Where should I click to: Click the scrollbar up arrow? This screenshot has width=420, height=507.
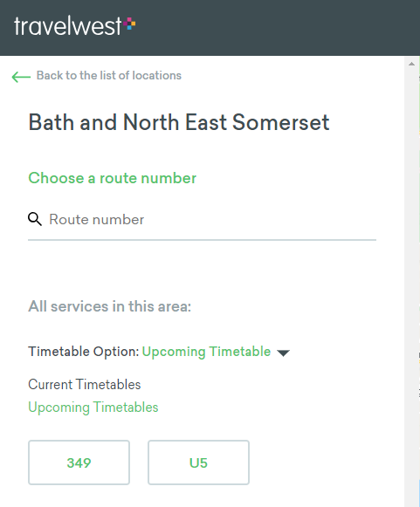coord(411,64)
